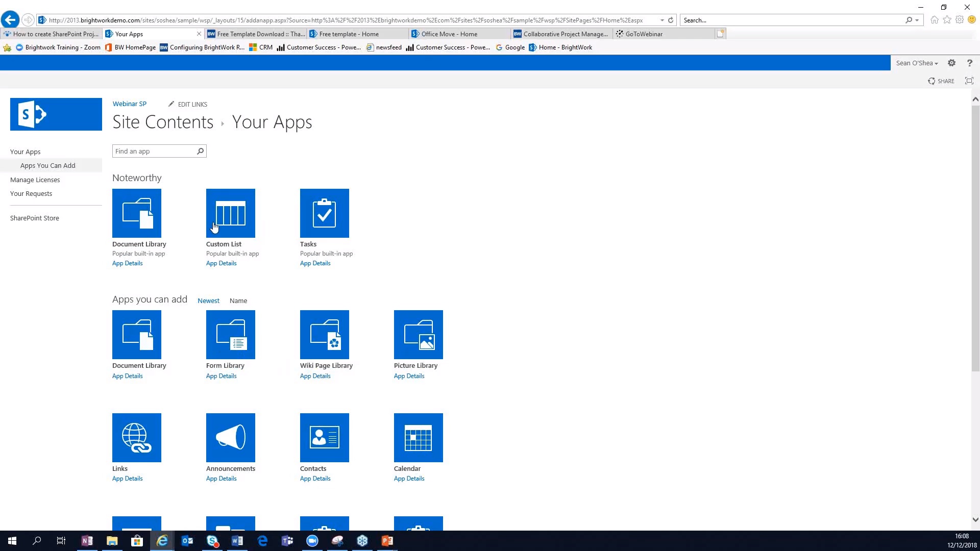
Task: Click the Form Library app icon
Action: 230,335
